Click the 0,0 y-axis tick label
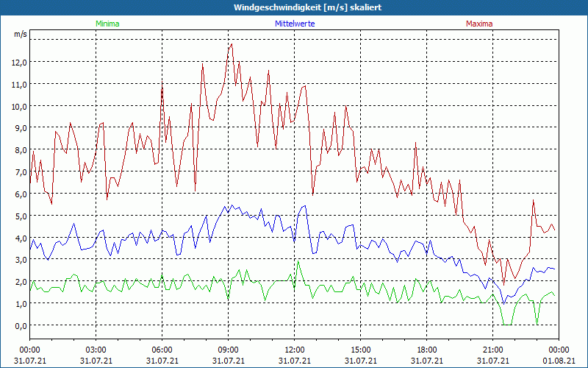 point(21,326)
